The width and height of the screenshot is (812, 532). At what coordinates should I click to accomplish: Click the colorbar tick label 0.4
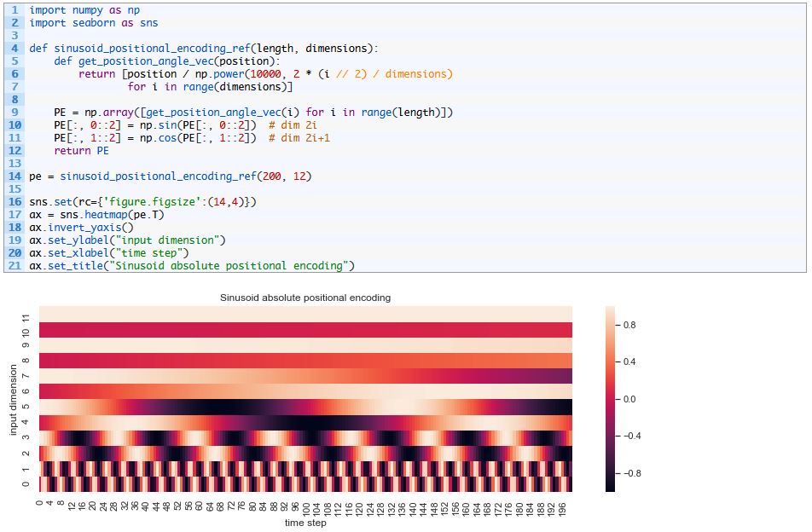[629, 361]
